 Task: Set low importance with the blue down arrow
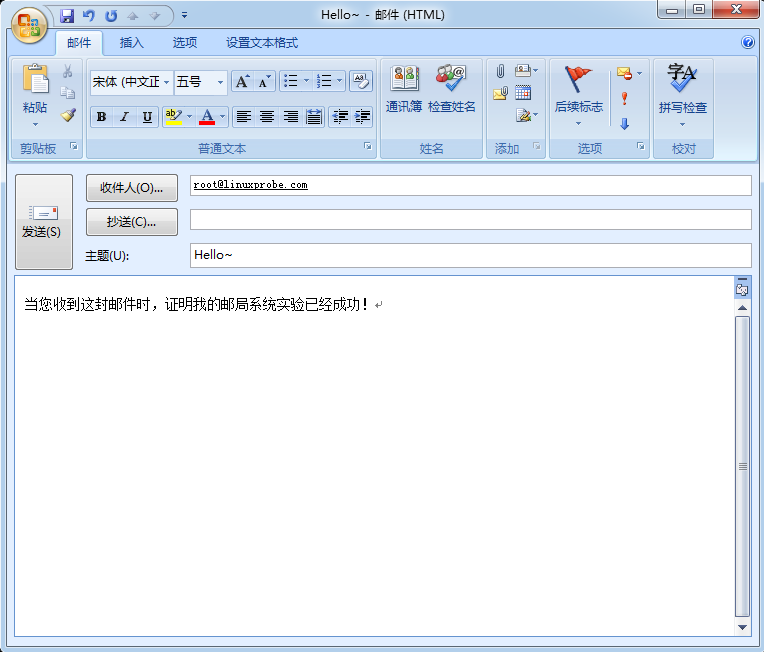(624, 124)
